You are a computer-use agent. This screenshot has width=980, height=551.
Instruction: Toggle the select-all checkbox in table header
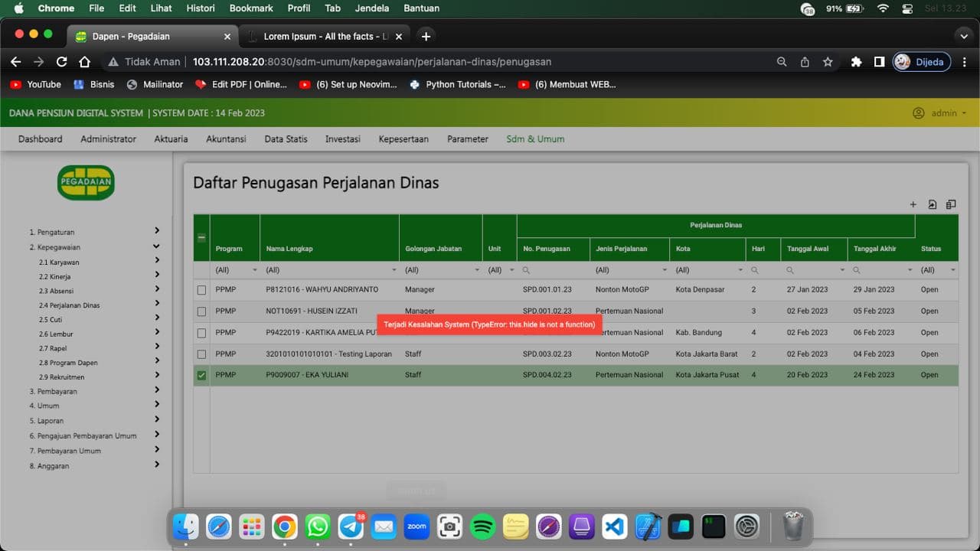[201, 236]
